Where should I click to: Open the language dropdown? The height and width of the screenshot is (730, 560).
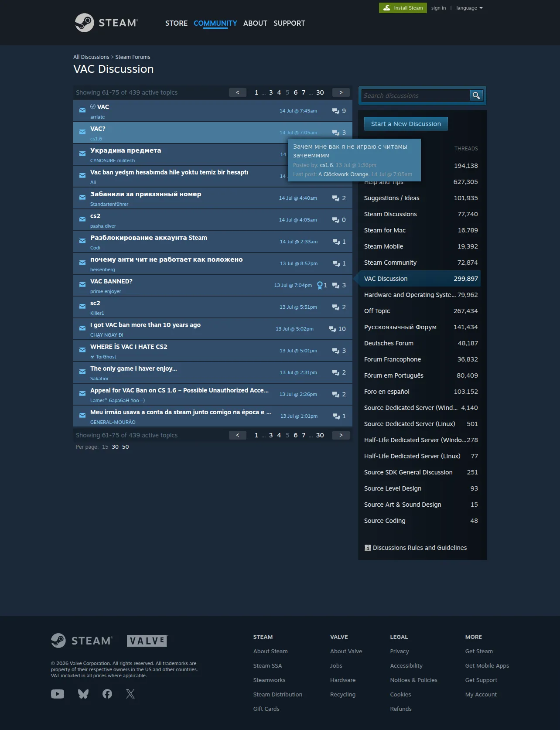click(x=469, y=8)
